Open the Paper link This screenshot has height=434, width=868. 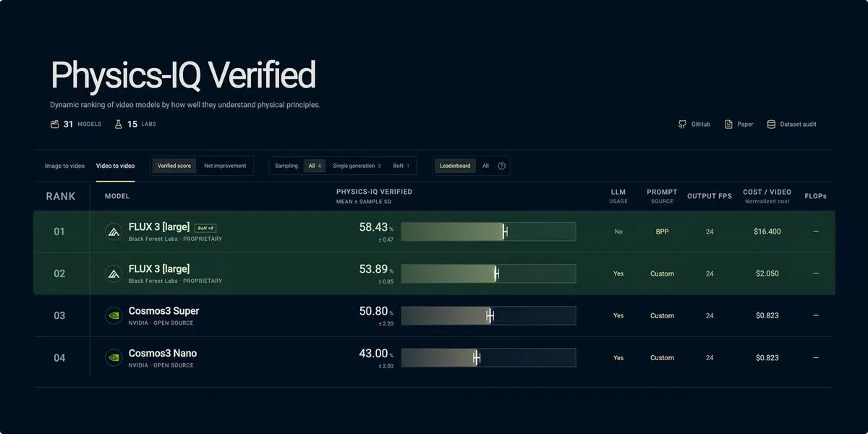(739, 124)
